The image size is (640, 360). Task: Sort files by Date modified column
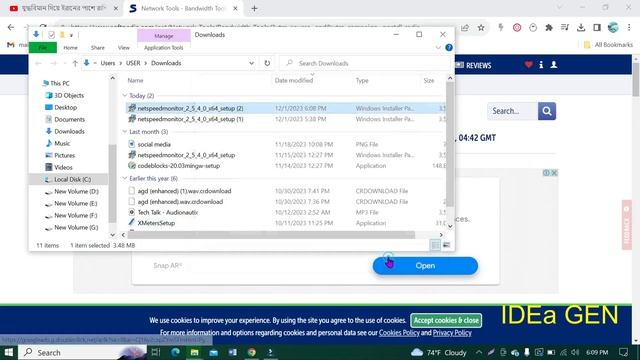[x=294, y=80]
